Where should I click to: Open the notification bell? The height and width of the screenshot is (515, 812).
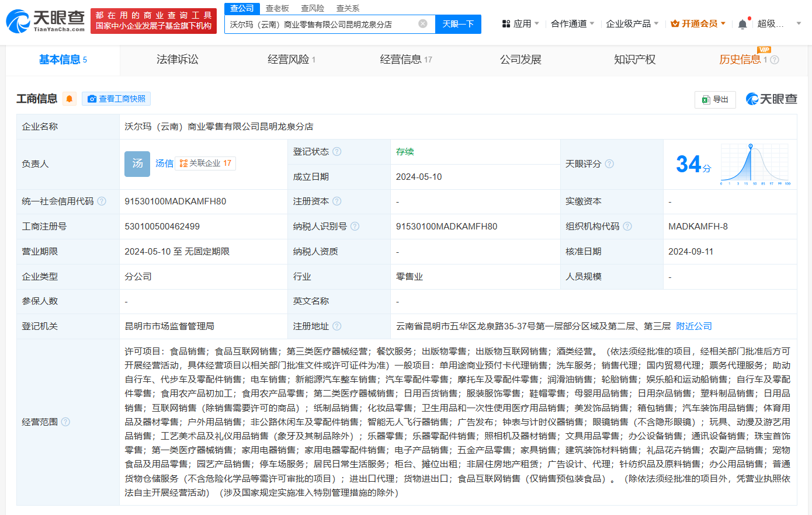tap(742, 24)
